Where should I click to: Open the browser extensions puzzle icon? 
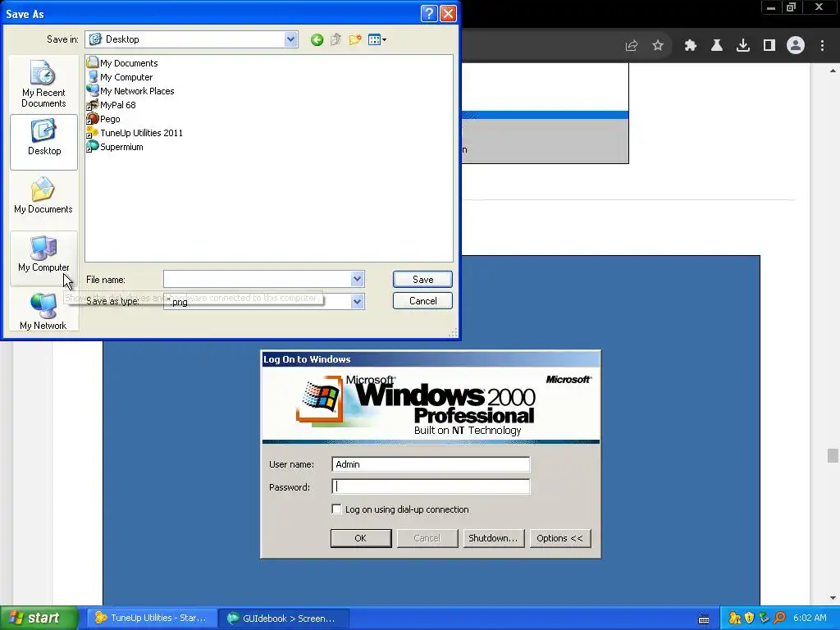click(x=691, y=46)
